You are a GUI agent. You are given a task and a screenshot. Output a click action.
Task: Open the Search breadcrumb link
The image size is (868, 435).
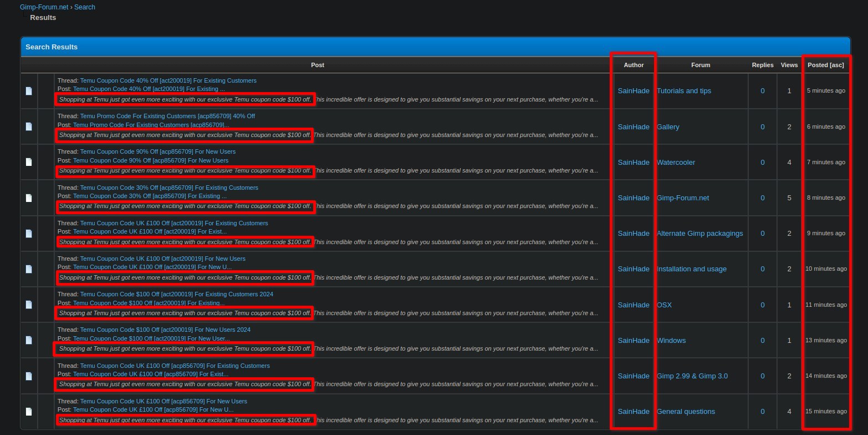(x=85, y=7)
